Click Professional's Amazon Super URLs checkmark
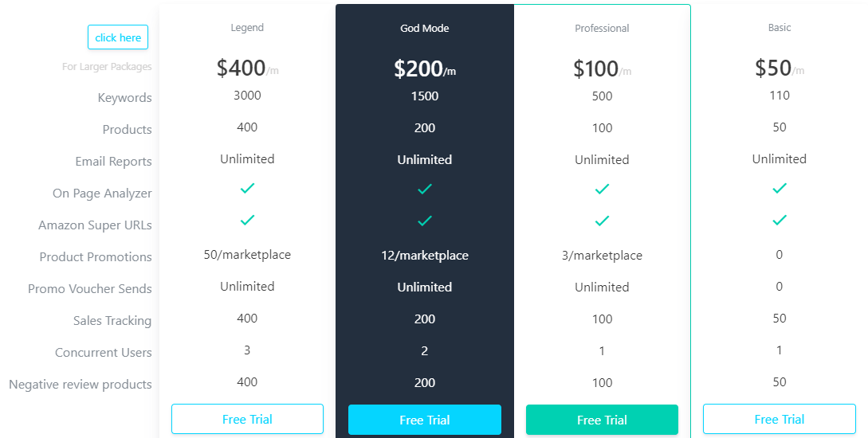 [602, 221]
